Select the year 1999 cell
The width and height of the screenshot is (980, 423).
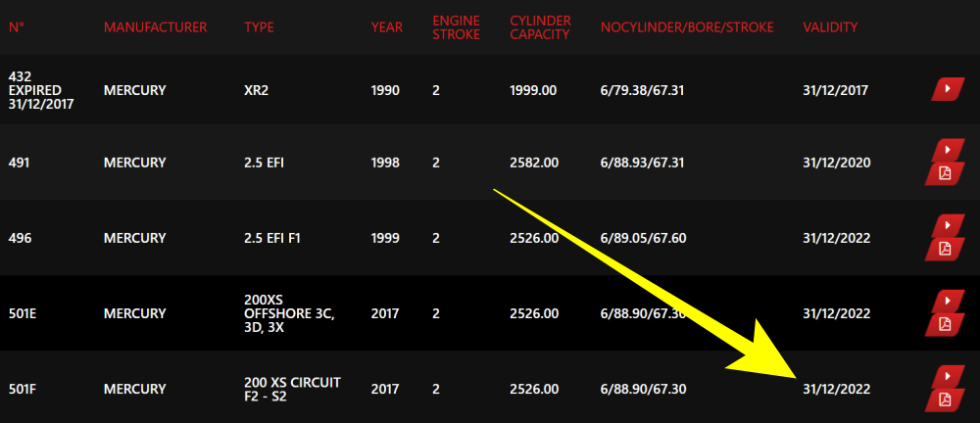[x=385, y=238]
